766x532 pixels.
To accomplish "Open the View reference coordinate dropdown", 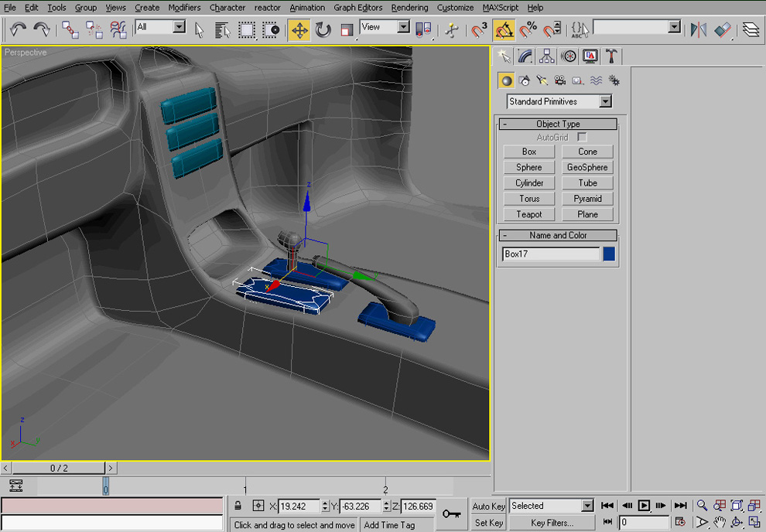I will 385,27.
